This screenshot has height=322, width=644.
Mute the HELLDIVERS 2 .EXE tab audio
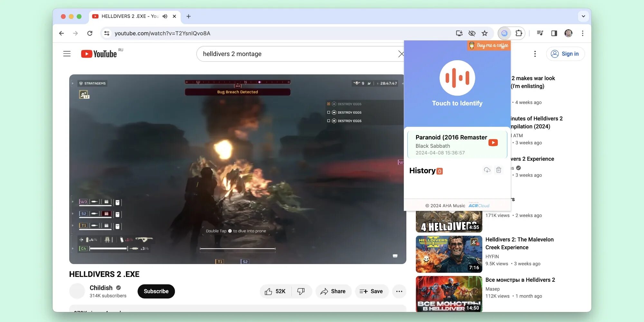[x=165, y=16]
